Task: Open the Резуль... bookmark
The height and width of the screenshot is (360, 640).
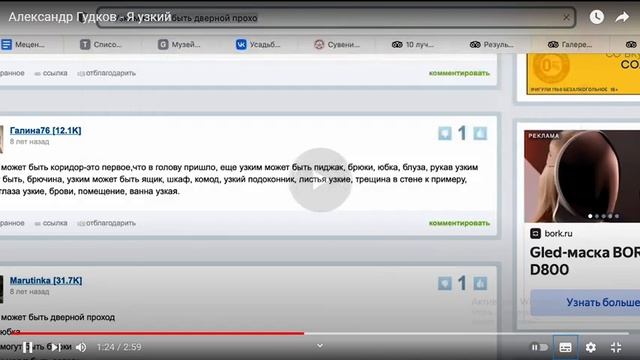Action: click(x=491, y=44)
